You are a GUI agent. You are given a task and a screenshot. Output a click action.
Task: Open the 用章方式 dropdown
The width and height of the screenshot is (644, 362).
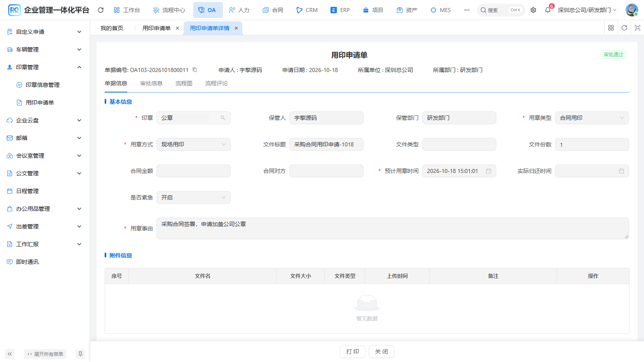click(x=194, y=144)
